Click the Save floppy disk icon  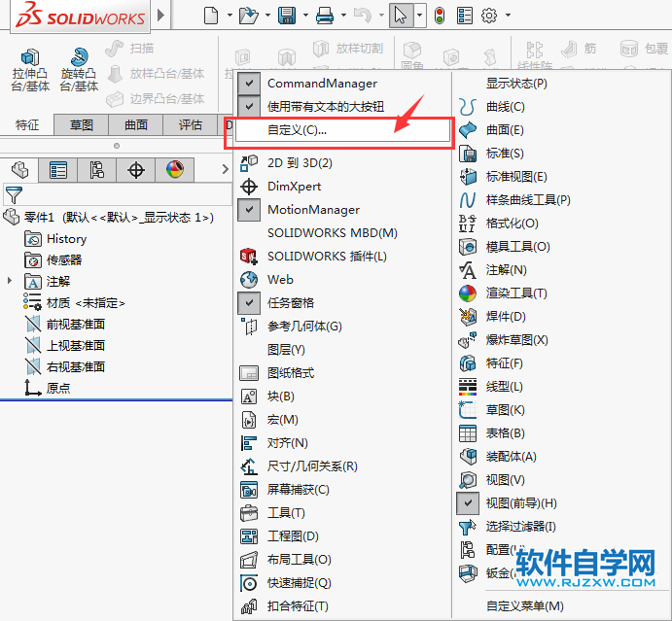point(287,16)
